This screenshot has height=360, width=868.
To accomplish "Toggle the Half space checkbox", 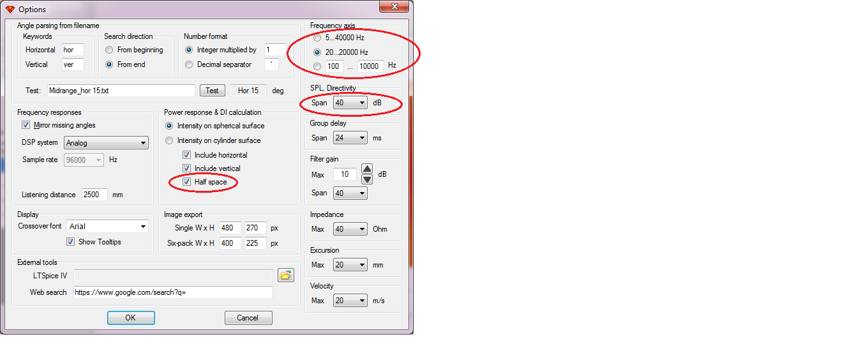I will tap(186, 182).
